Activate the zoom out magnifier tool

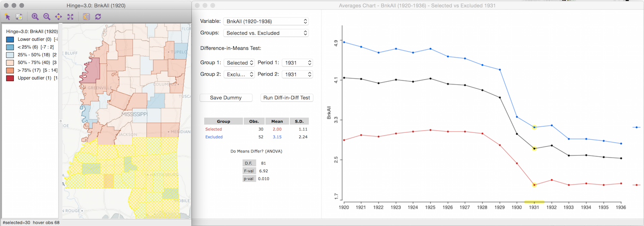tap(47, 17)
